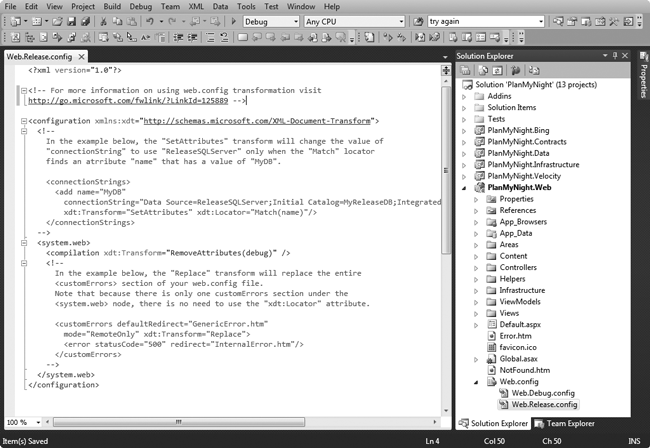Screen dimensions: 650x448
Task: Expand the PlanMyNight.Bing project node
Action: [x=464, y=131]
